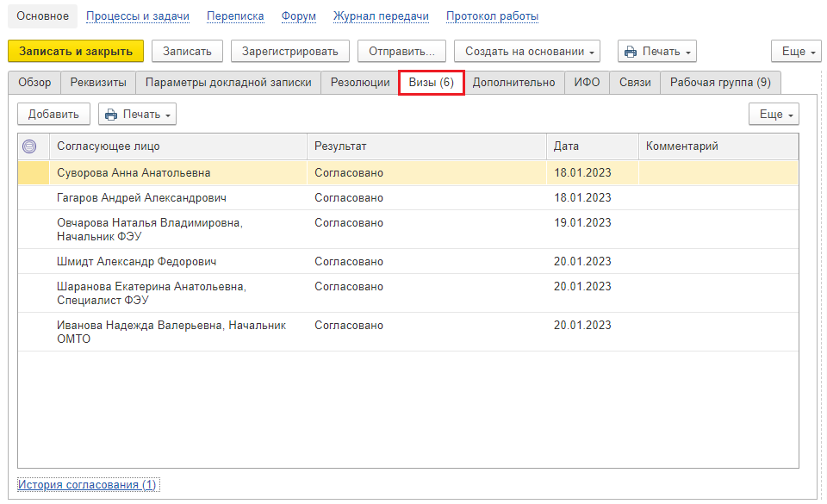Open the Еще menu above the visas table
Screen dimensions: 827x504
point(774,115)
